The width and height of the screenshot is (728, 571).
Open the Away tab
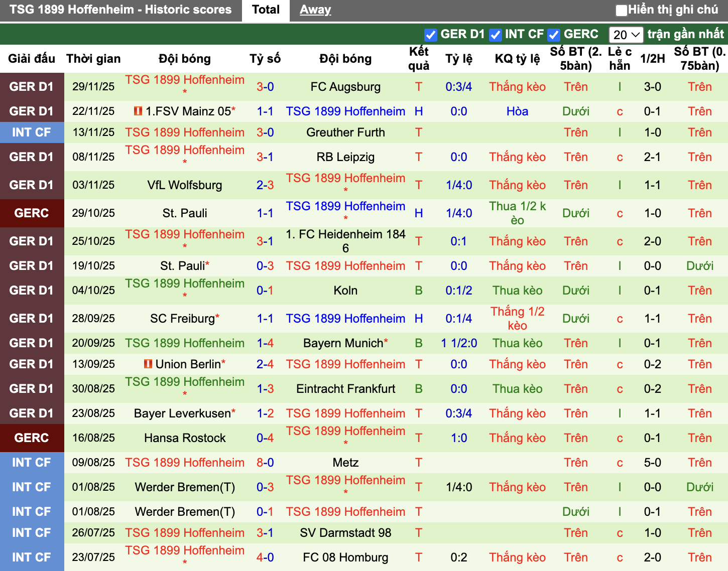pyautogui.click(x=315, y=10)
